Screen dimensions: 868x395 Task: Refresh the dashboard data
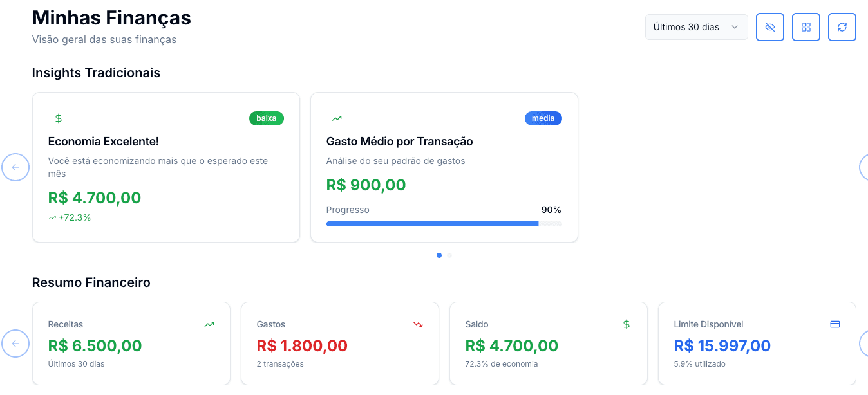[842, 27]
